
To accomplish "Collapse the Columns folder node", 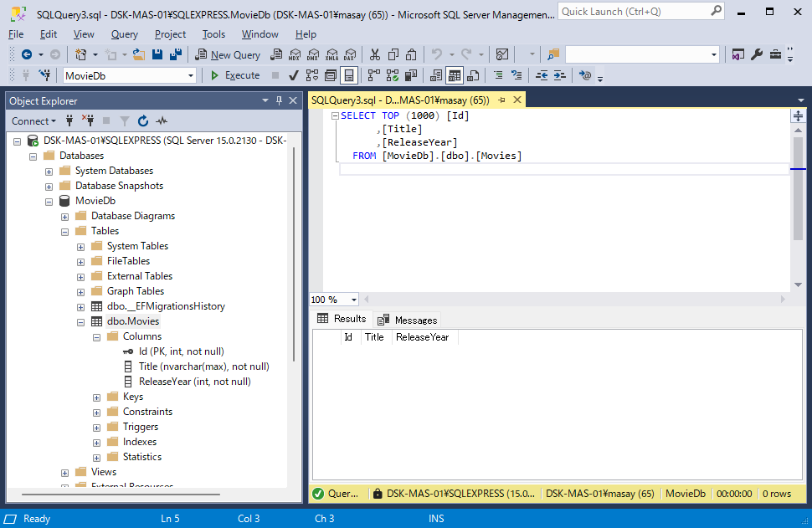I will tap(97, 337).
